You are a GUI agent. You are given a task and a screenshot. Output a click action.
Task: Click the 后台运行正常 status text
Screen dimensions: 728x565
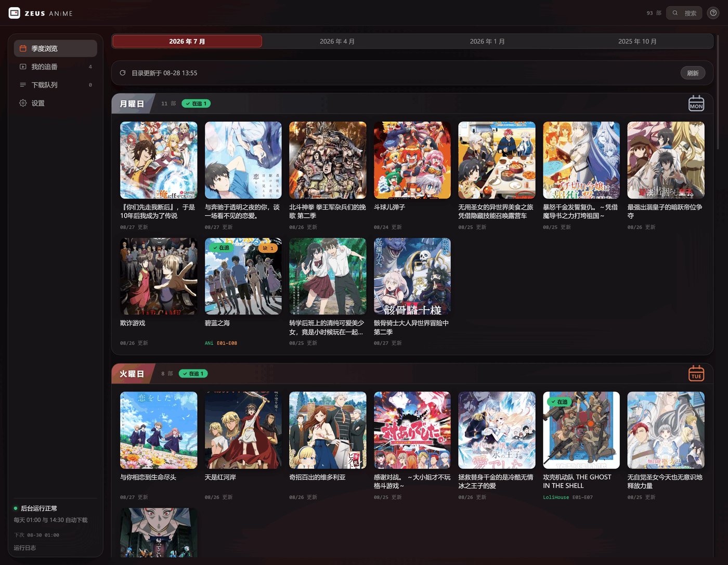(39, 508)
